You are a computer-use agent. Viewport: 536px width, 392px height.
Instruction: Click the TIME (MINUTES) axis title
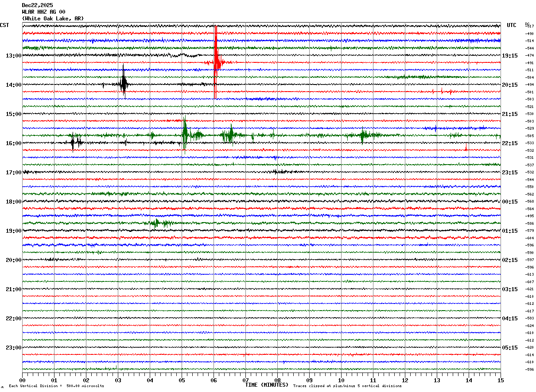[267, 385]
